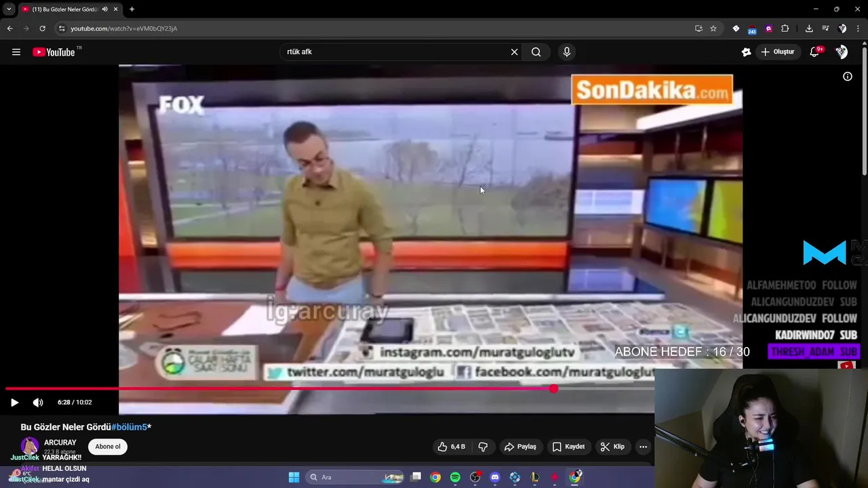Screen dimensions: 868x488
Task: View site information in the address bar
Action: (x=62, y=28)
